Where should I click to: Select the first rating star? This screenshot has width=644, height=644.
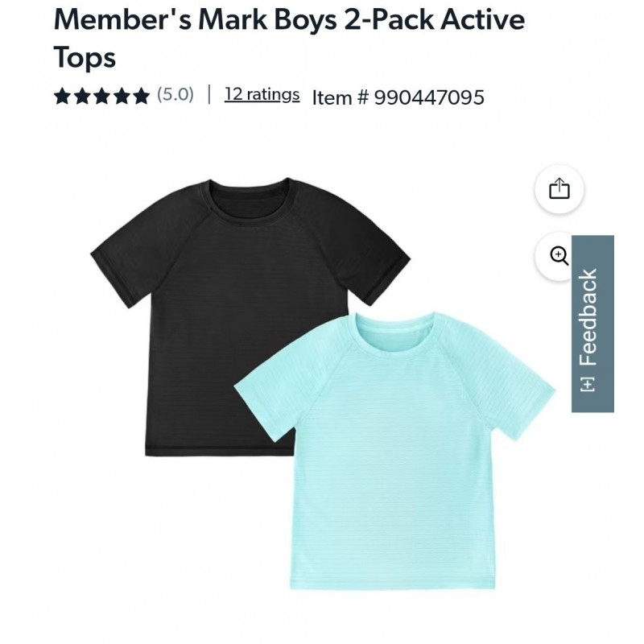point(62,96)
